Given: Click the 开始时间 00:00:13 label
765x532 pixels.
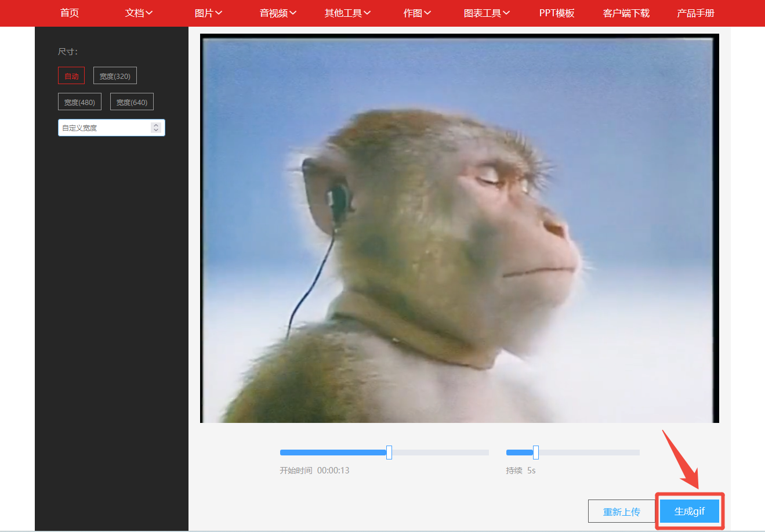Looking at the screenshot, I should coord(314,471).
